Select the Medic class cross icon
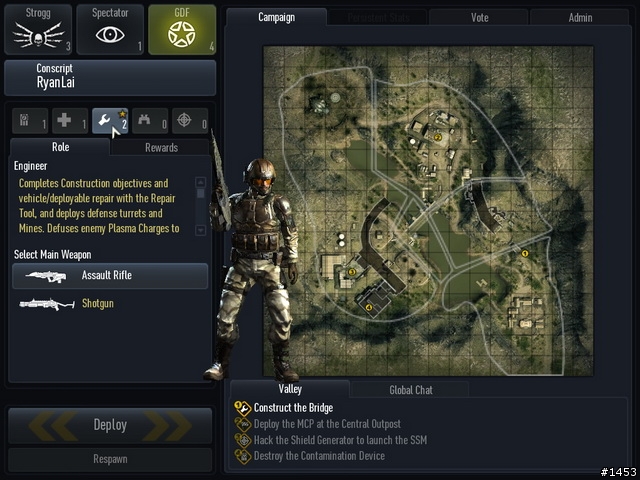This screenshot has width=640, height=480. pos(64,120)
